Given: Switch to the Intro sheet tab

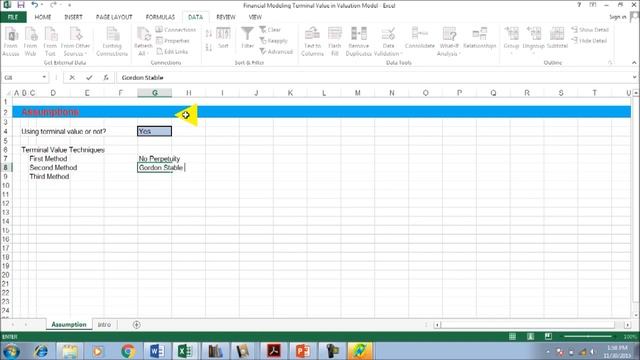Looking at the screenshot, I should 104,324.
